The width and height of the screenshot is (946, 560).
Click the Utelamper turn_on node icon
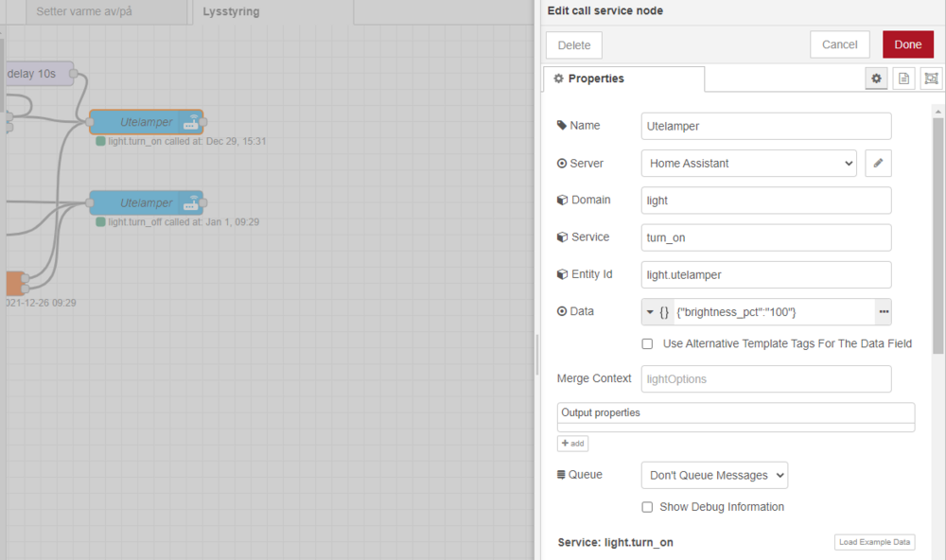(190, 123)
